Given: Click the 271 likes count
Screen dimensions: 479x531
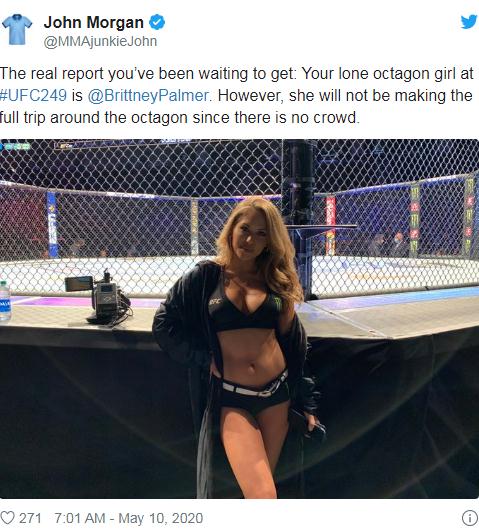Looking at the screenshot, I should [30, 518].
